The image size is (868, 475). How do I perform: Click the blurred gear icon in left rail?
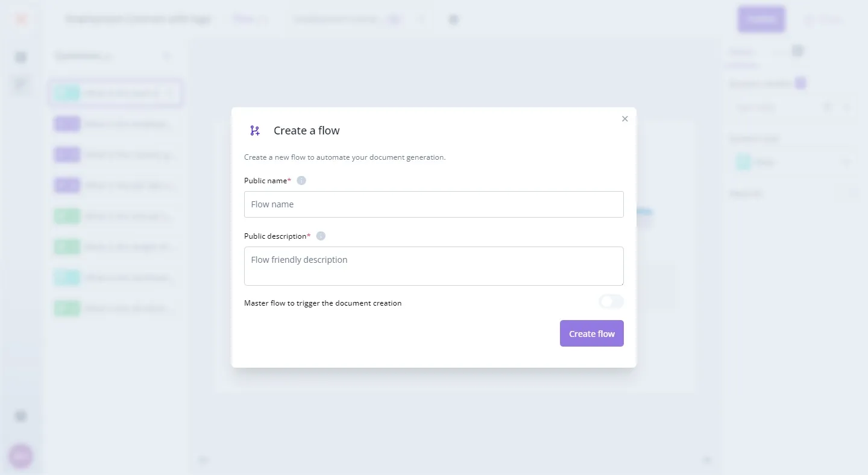click(x=21, y=416)
